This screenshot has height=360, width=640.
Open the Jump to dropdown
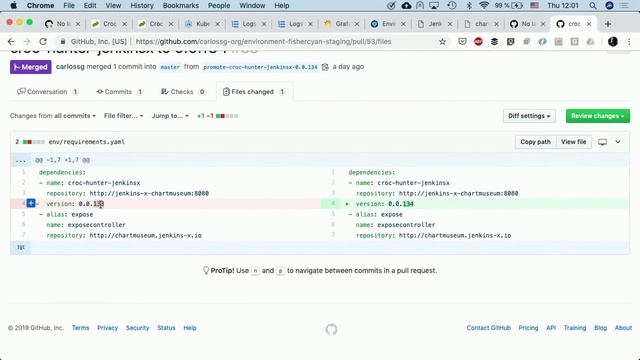pos(170,116)
